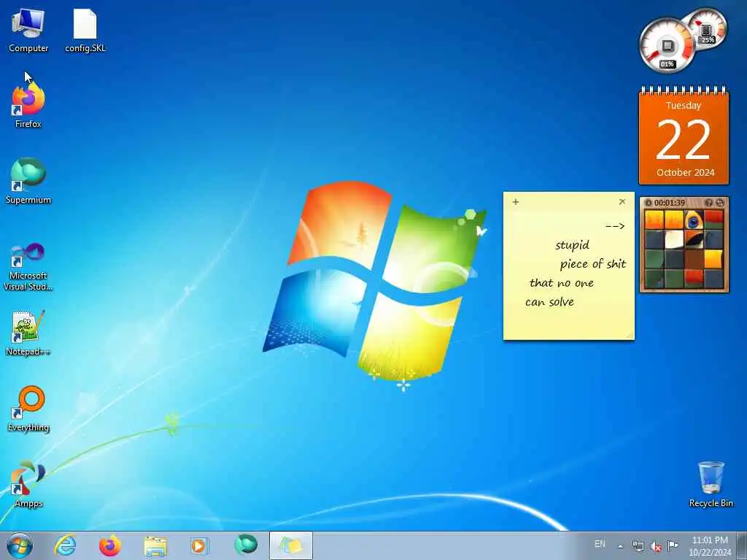Image resolution: width=747 pixels, height=560 pixels.
Task: Open the Windows Start menu orb
Action: [x=20, y=545]
